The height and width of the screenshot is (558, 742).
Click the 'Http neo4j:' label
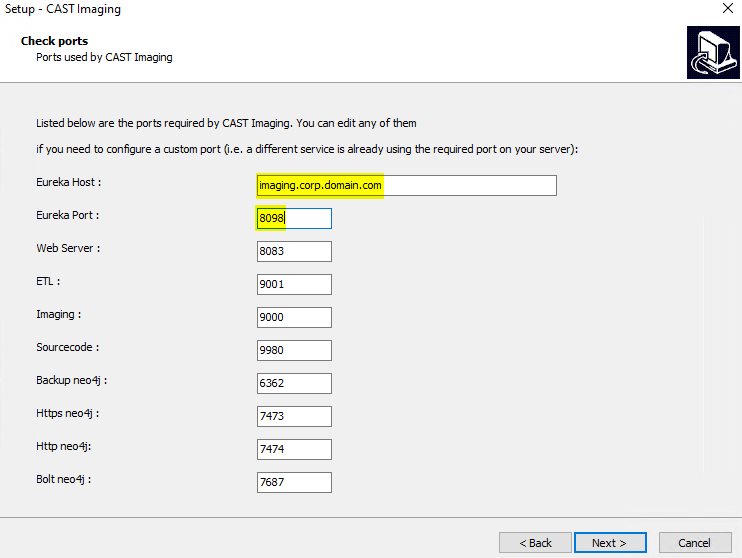coord(63,446)
